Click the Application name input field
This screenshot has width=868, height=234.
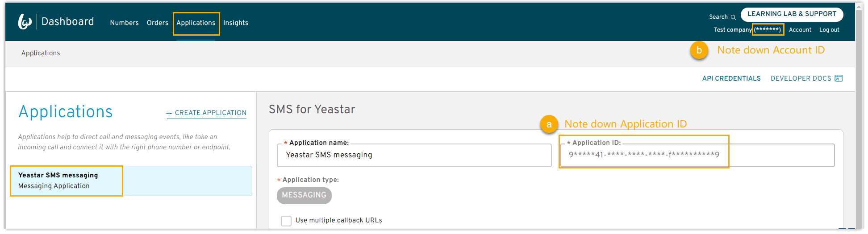[413, 155]
